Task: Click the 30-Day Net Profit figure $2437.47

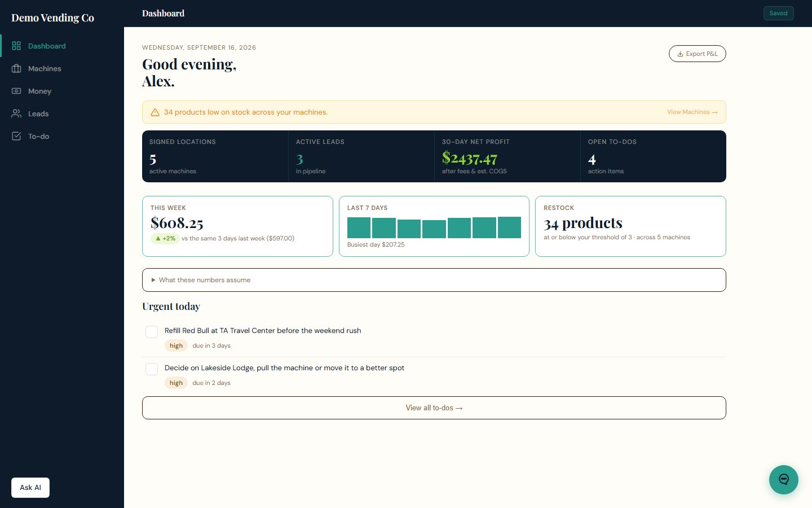Action: click(x=470, y=159)
